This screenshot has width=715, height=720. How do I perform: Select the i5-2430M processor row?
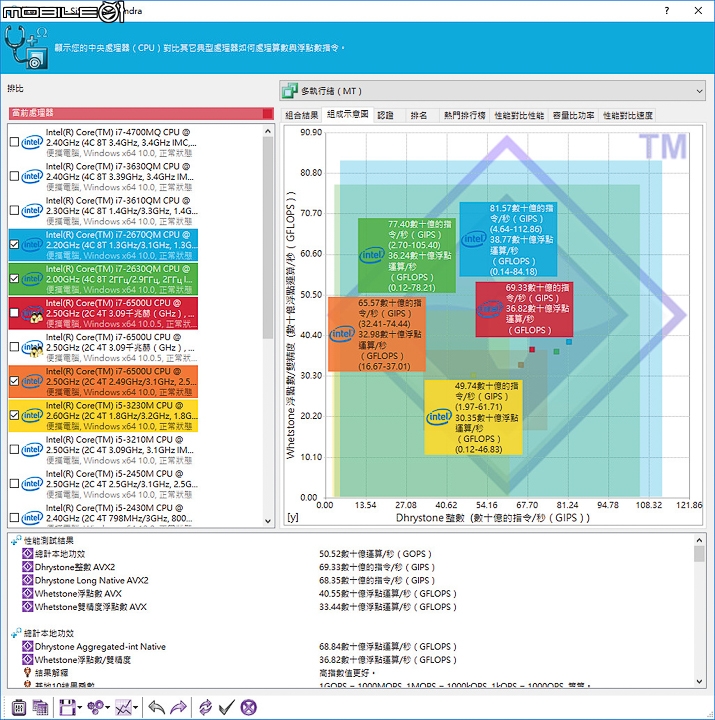coord(103,516)
